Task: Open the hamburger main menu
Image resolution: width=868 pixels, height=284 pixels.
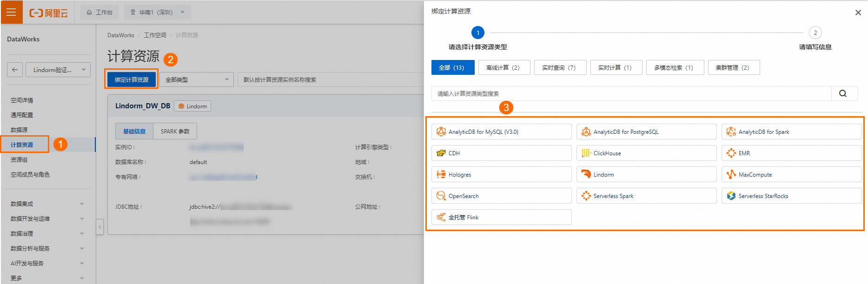Action: [x=11, y=12]
